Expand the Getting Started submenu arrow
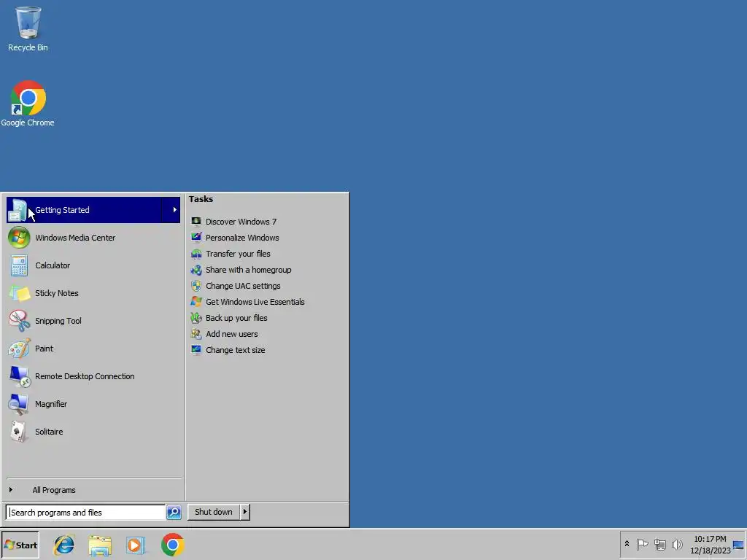The height and width of the screenshot is (560, 747). (x=175, y=210)
